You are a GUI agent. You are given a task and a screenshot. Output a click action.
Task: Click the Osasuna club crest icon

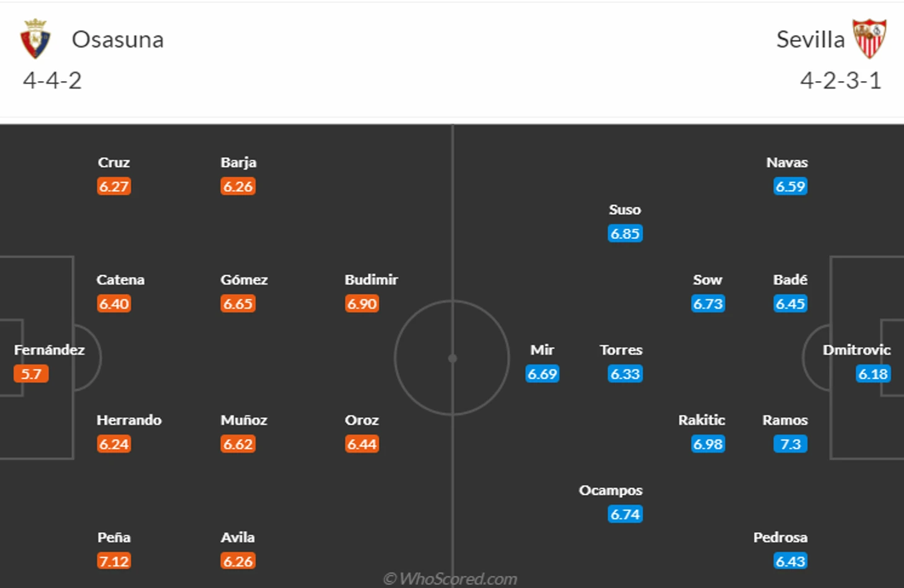coord(35,39)
